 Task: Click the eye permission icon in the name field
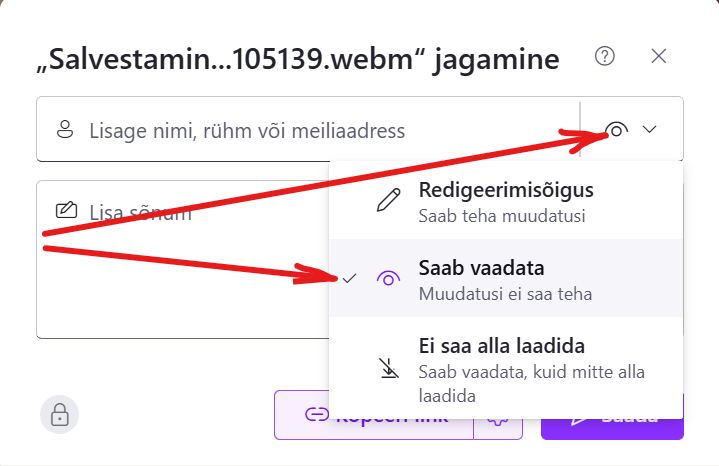[x=617, y=129]
